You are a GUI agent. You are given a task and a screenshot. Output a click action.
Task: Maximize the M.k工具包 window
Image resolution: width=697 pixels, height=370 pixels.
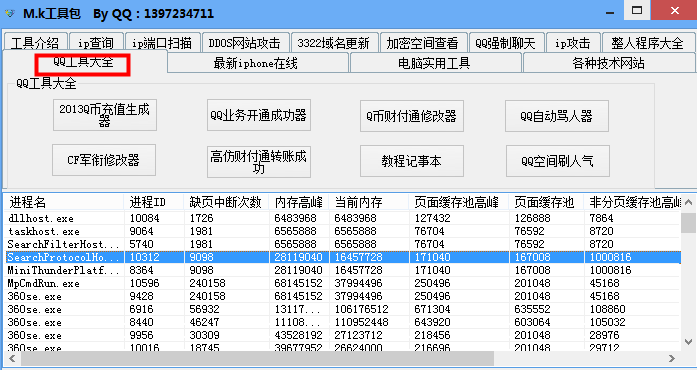point(637,10)
